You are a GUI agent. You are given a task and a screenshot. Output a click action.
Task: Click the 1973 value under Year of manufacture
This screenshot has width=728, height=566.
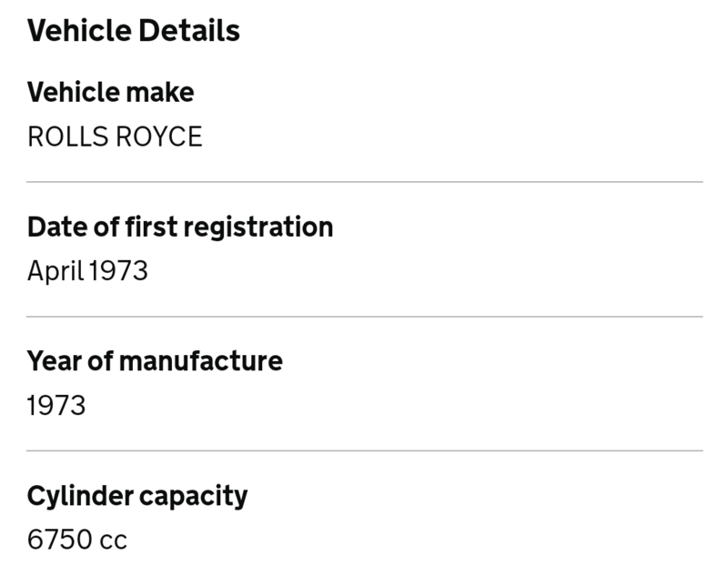(56, 405)
